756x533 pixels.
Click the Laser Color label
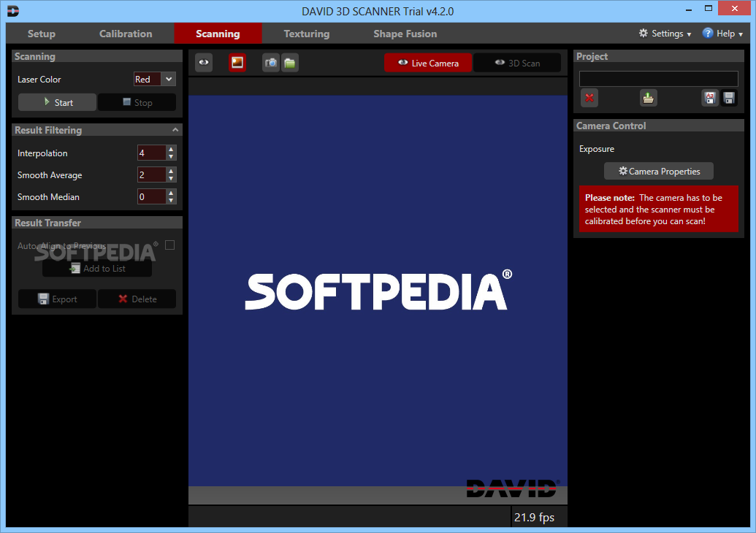39,80
